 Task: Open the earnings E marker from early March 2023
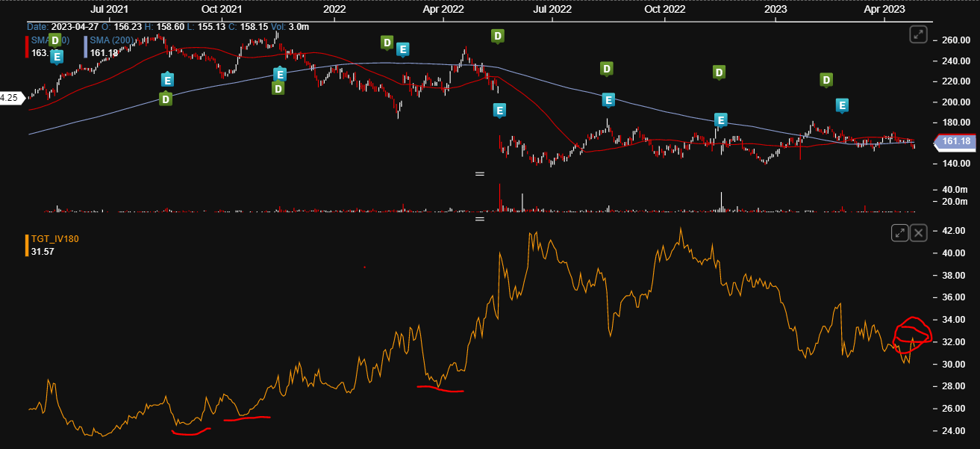click(x=842, y=105)
